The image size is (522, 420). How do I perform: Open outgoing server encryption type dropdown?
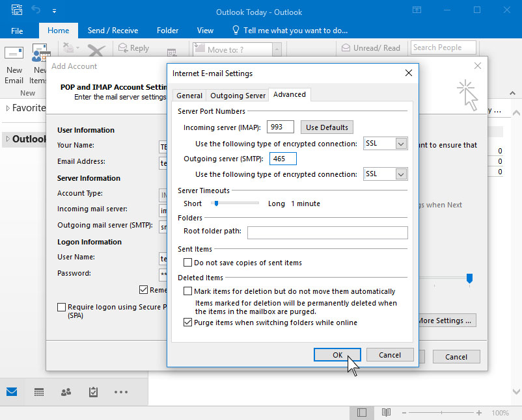click(x=401, y=174)
